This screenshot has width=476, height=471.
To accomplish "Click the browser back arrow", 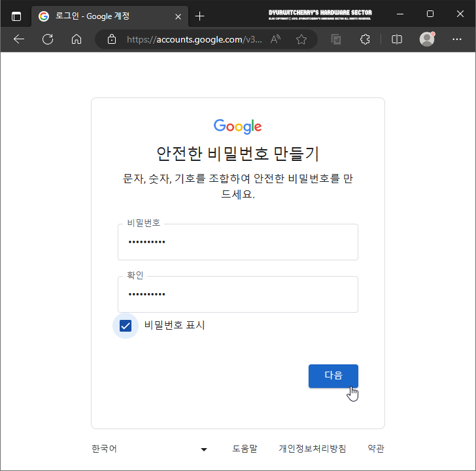I will click(19, 39).
